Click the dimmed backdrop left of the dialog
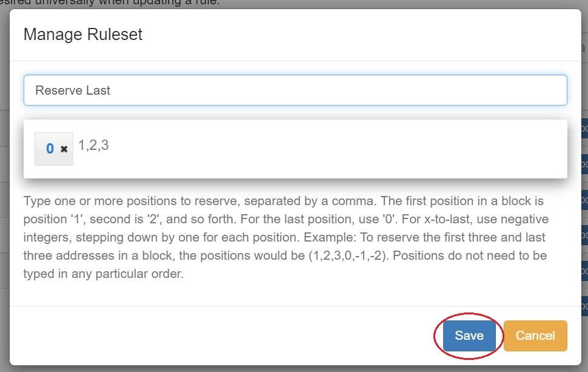Viewport: 588px width, 372px height. tap(4, 182)
